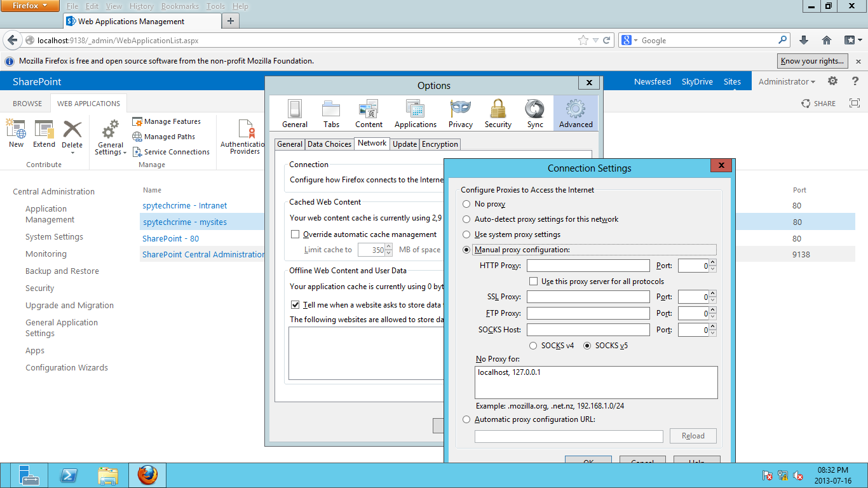Check Use this proxy server for all protocols
Viewport: 868px width, 488px height.
[x=534, y=281]
